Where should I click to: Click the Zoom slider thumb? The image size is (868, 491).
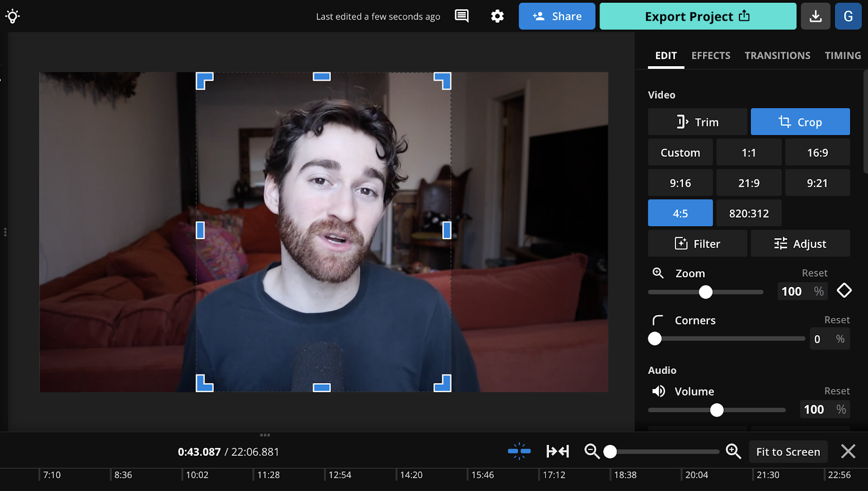pyautogui.click(x=705, y=292)
